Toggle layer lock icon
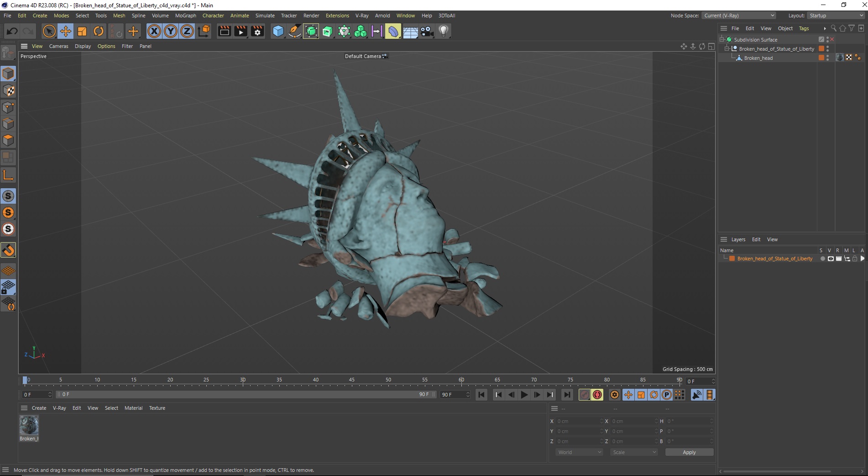 point(855,259)
